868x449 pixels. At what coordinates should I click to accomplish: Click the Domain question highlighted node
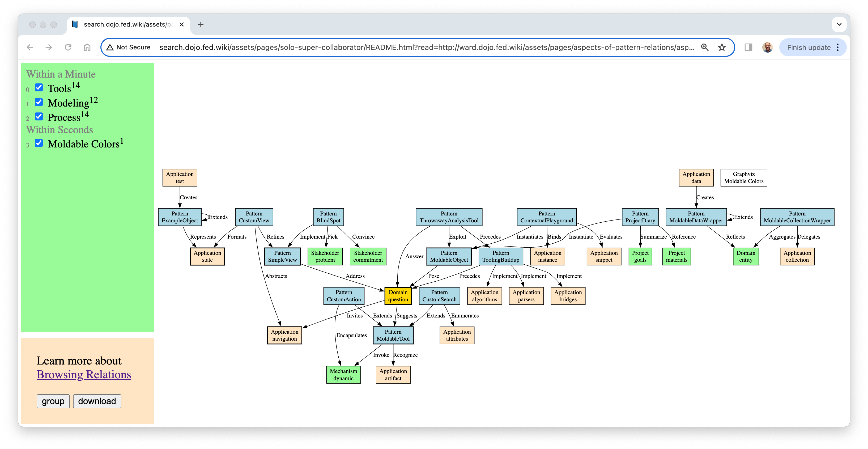pos(397,295)
